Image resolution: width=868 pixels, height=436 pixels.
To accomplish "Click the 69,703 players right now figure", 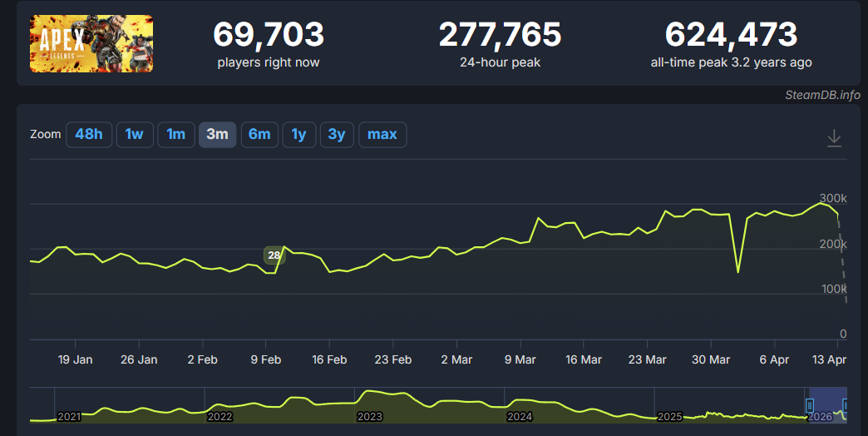I will click(x=269, y=34).
